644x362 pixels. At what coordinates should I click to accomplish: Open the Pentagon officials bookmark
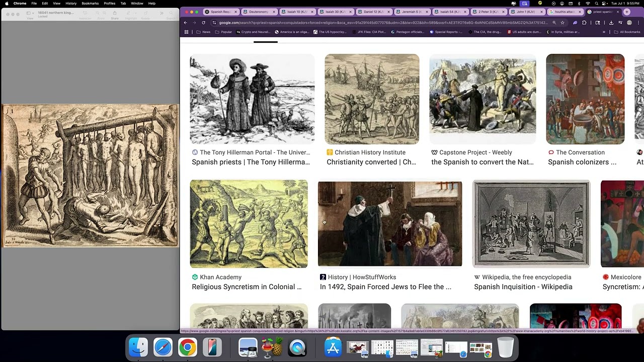pos(407,32)
